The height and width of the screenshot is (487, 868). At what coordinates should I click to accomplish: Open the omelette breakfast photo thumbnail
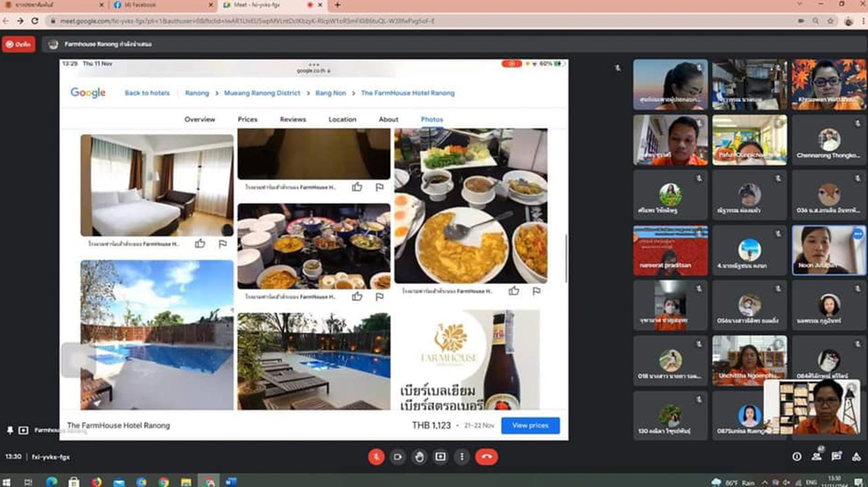click(x=471, y=206)
